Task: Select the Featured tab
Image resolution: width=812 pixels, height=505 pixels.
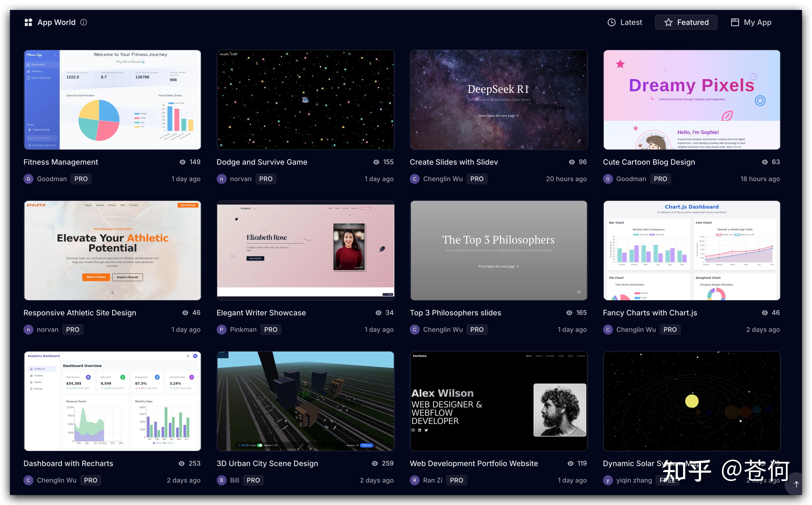Action: click(686, 22)
